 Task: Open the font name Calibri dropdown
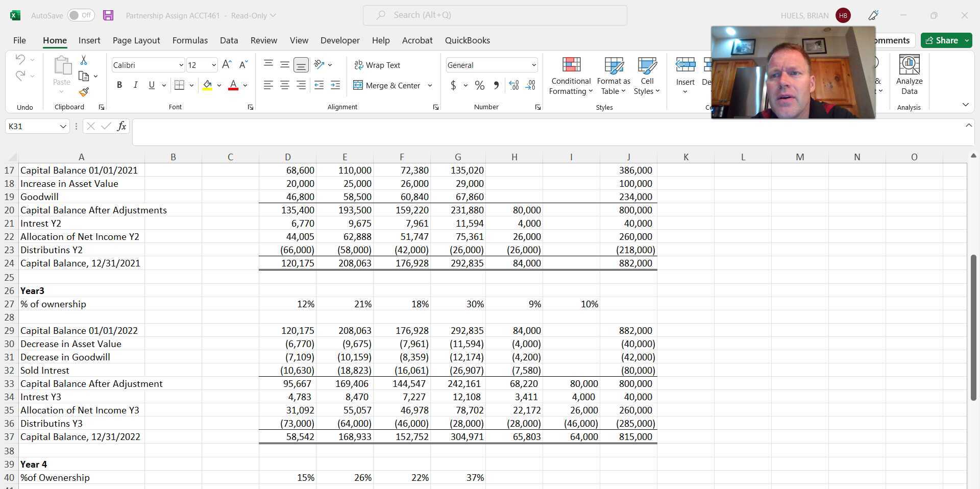click(x=181, y=65)
